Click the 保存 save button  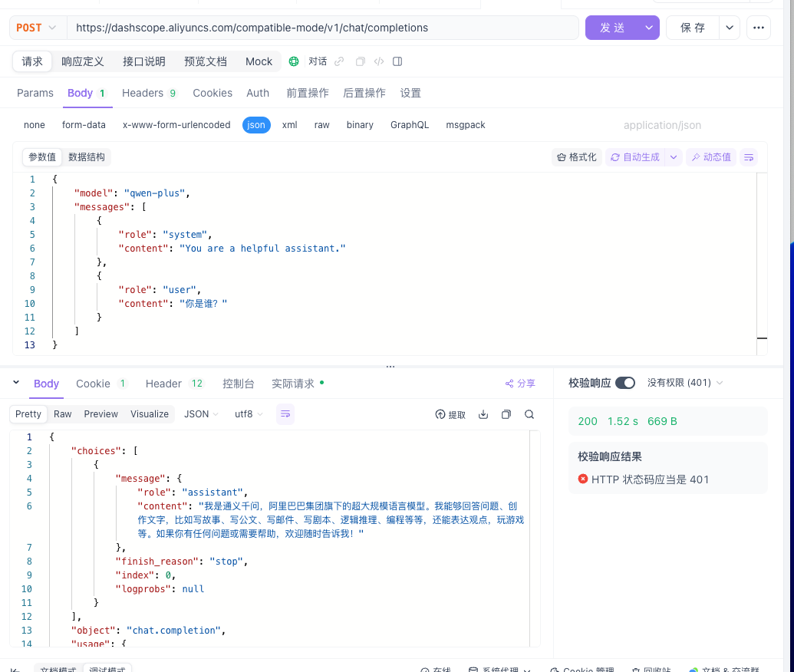point(693,28)
